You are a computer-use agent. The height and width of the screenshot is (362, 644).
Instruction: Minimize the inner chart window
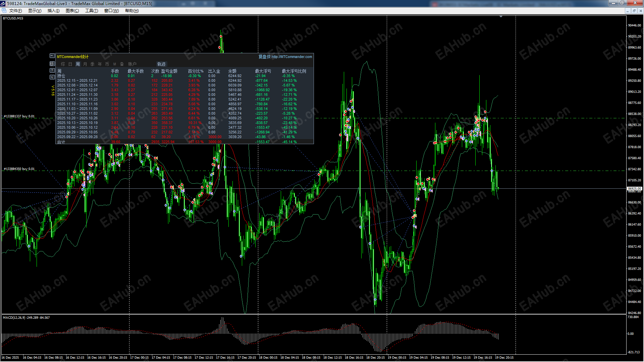pos(627,11)
